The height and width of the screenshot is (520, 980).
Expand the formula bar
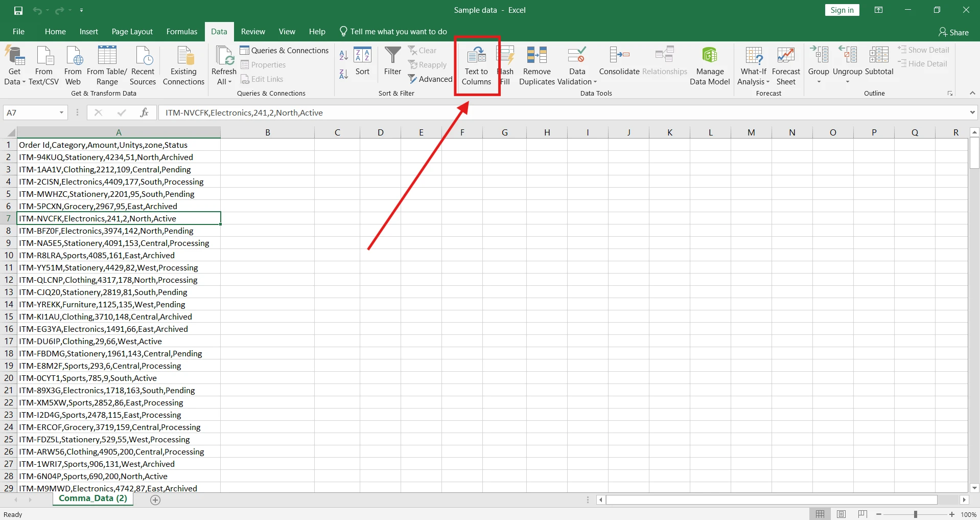(x=973, y=112)
